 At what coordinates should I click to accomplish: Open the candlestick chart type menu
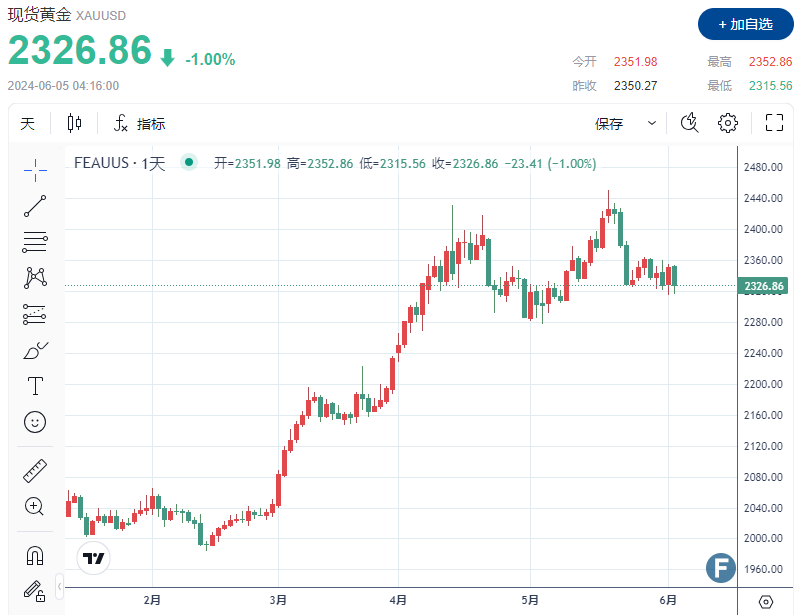(x=75, y=124)
